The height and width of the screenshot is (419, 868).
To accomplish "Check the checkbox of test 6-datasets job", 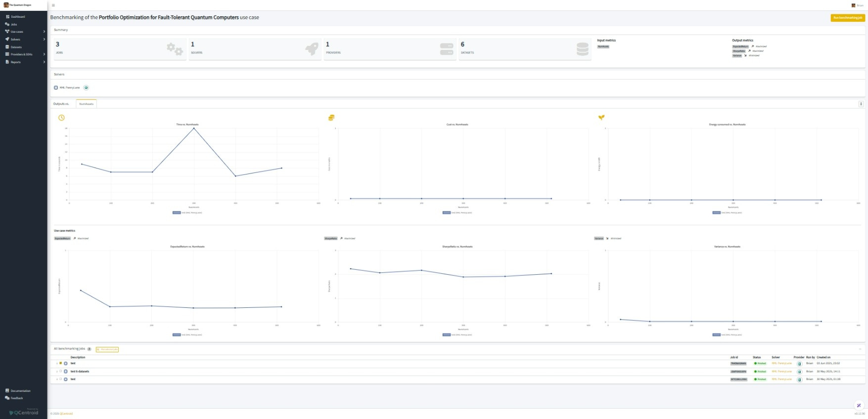I will pos(61,371).
